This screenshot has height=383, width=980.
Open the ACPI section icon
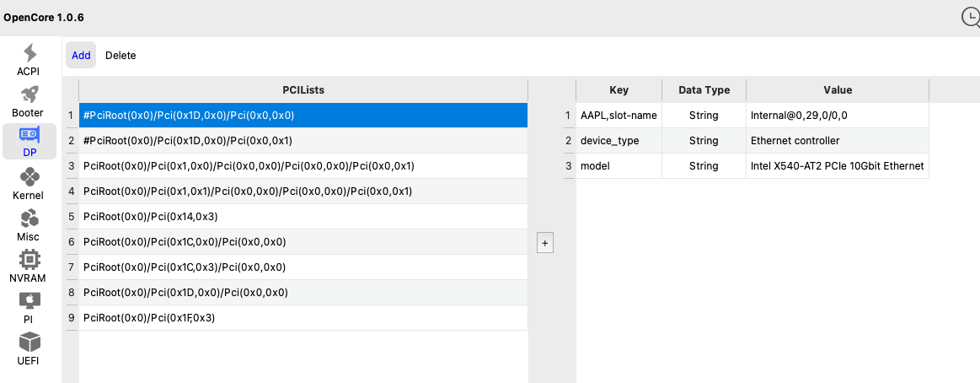[x=29, y=52]
